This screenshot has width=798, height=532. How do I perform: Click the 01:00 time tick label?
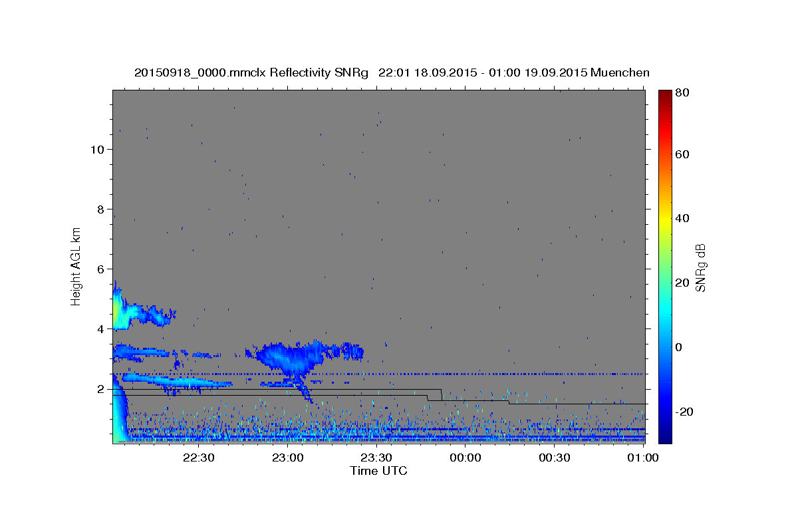tap(643, 458)
